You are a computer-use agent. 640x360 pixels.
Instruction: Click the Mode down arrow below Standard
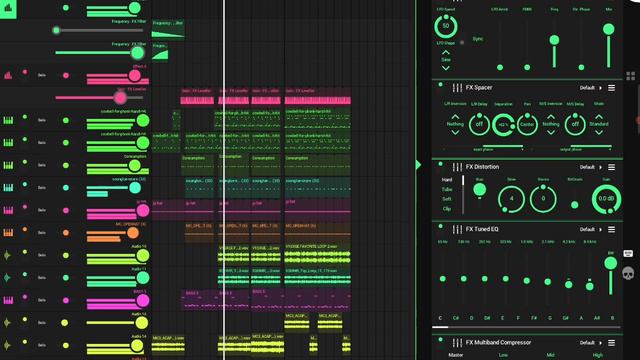(x=599, y=132)
